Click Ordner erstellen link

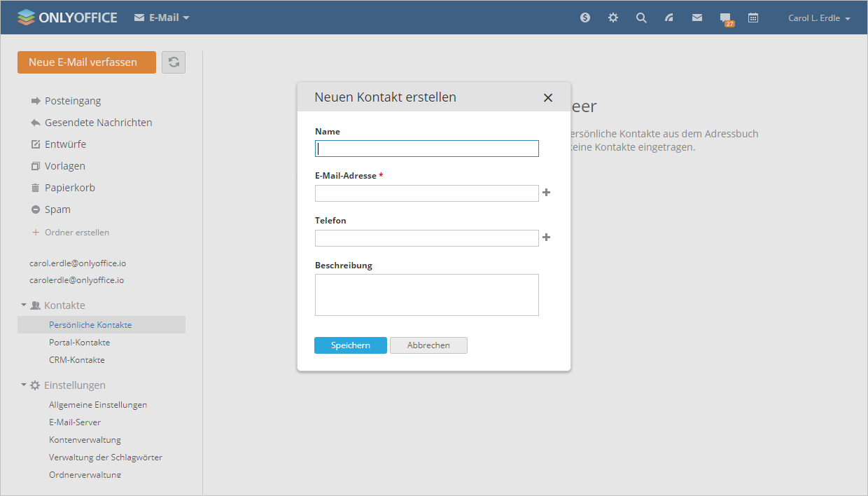[x=71, y=232]
